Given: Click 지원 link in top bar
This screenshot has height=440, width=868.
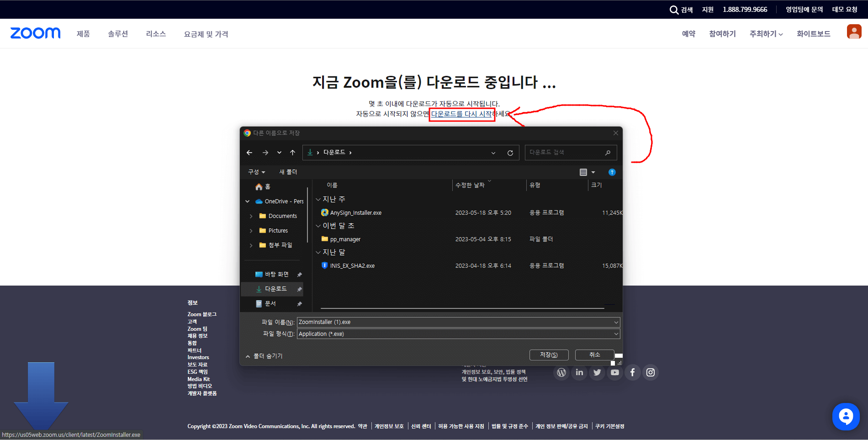Looking at the screenshot, I should coord(708,10).
